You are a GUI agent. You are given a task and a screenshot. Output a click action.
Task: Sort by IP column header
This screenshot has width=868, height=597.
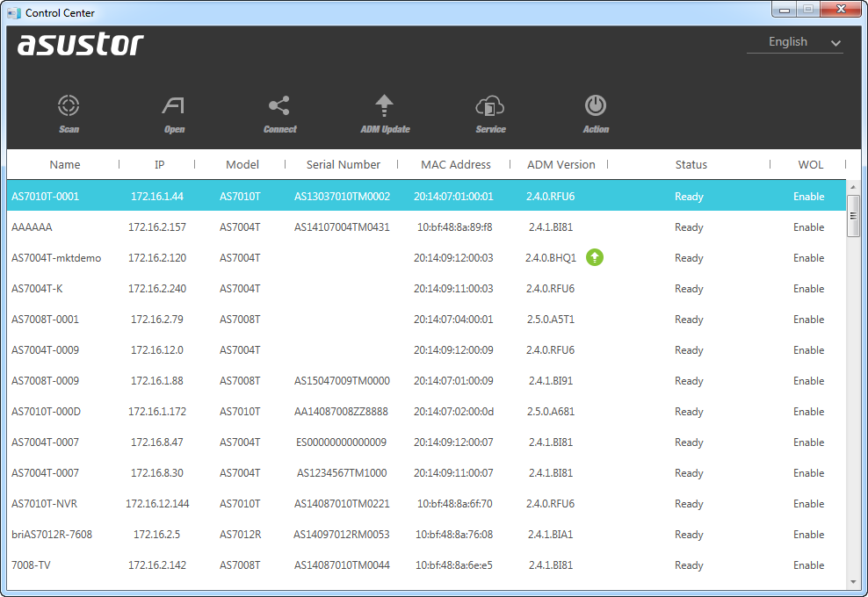[x=159, y=164]
